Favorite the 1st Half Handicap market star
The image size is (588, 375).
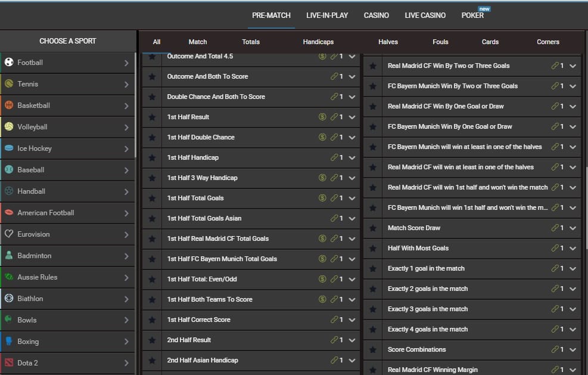point(152,157)
